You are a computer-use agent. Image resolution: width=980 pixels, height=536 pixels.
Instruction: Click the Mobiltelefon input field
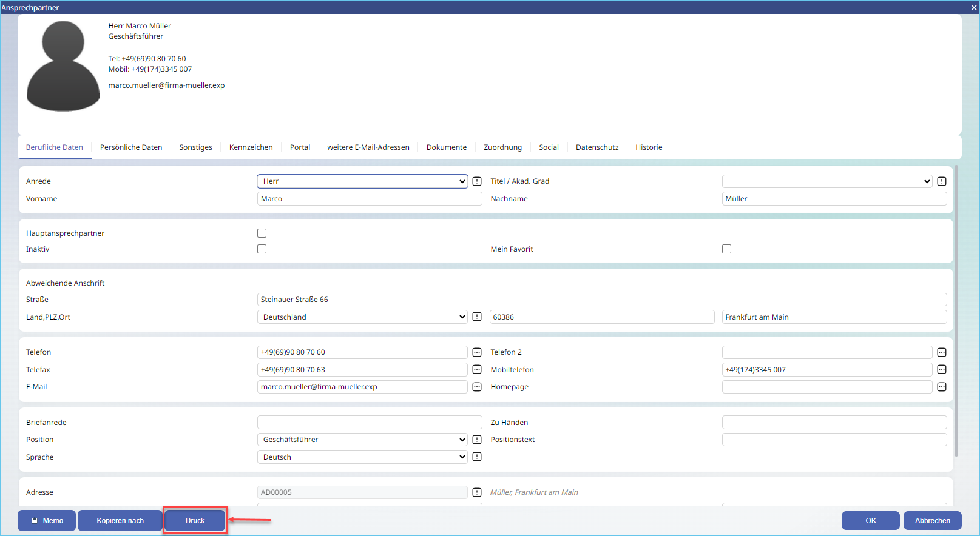[x=827, y=370]
